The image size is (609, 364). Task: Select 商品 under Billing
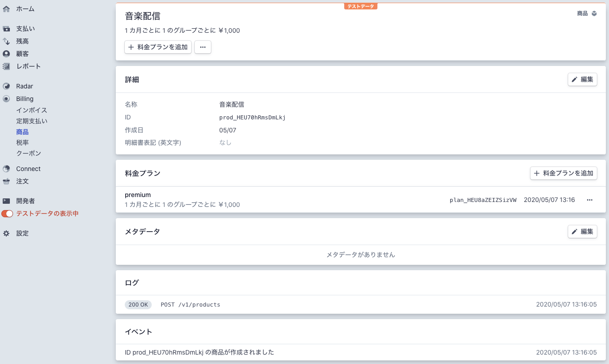click(x=22, y=132)
